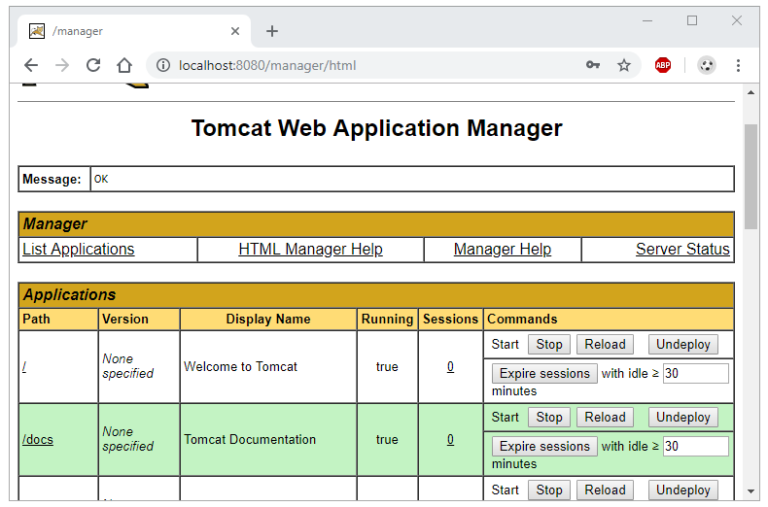Open a new browser tab
Viewport: 768px width, 507px height.
point(272,31)
